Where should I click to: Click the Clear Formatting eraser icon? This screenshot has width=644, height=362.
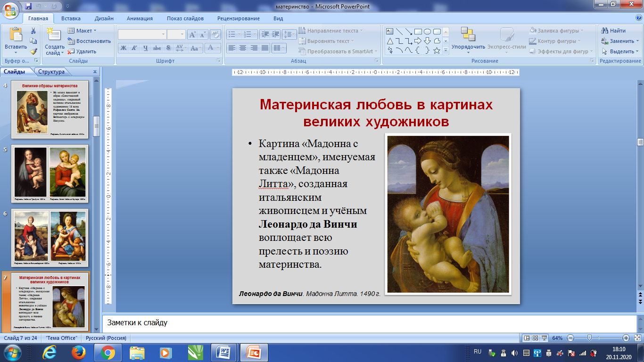pyautogui.click(x=215, y=34)
